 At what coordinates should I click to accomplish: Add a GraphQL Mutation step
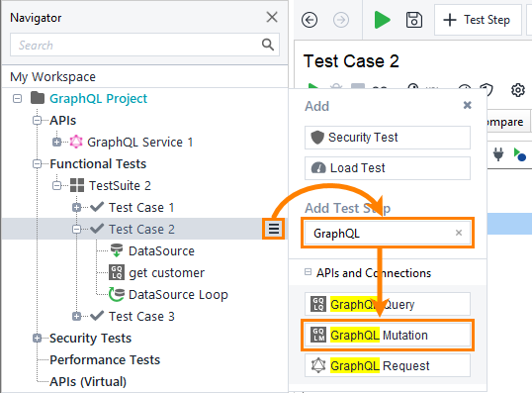point(388,335)
